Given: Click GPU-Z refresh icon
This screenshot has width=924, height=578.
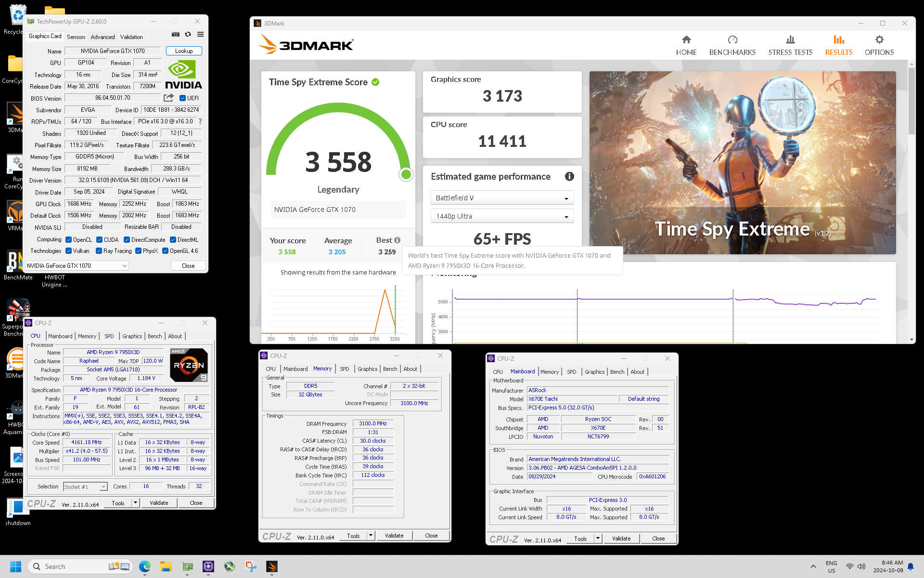Looking at the screenshot, I should coord(188,34).
